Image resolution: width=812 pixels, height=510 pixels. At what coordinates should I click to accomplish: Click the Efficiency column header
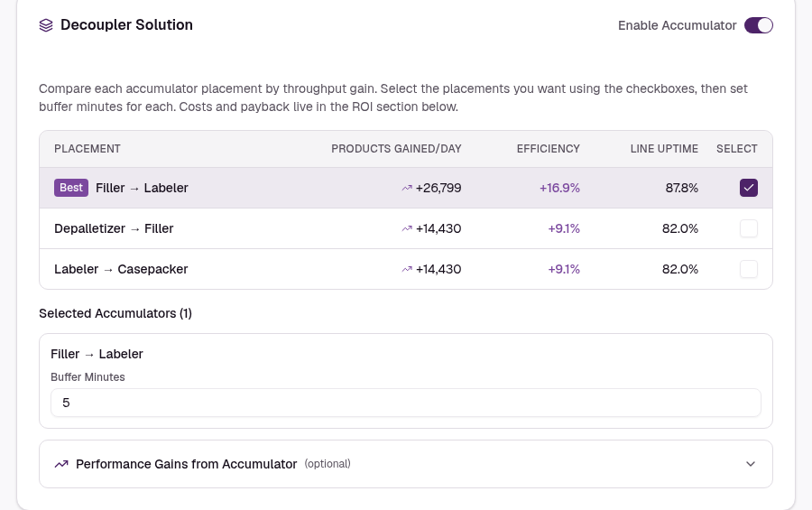pos(548,149)
